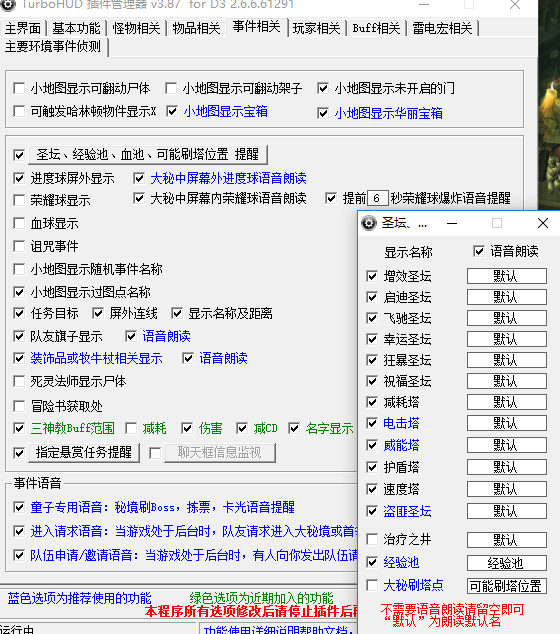Click the 经验池 voice name field
Image resolution: width=560 pixels, height=634 pixels.
(x=507, y=563)
